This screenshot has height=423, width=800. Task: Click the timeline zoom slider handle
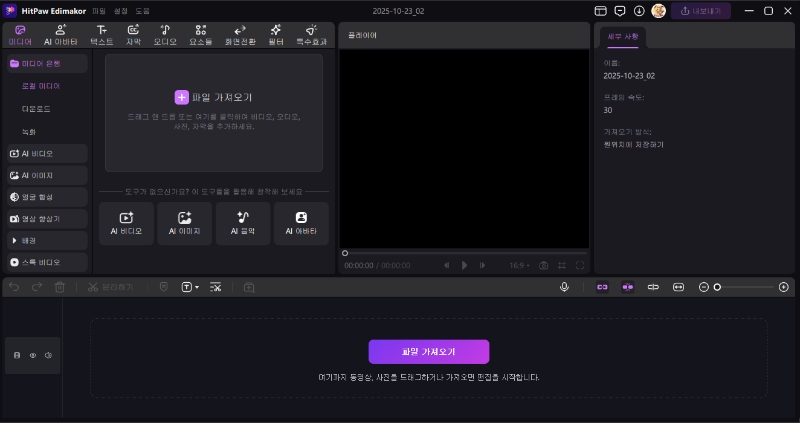click(x=717, y=287)
